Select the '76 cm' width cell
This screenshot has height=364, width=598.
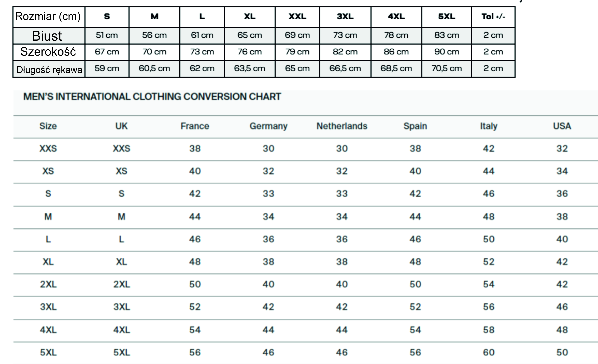(x=249, y=52)
